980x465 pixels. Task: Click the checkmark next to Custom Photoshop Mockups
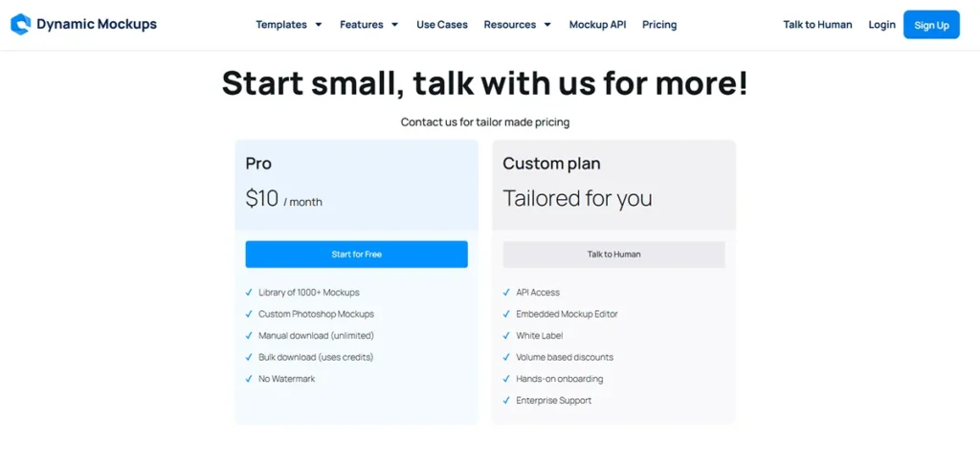249,314
